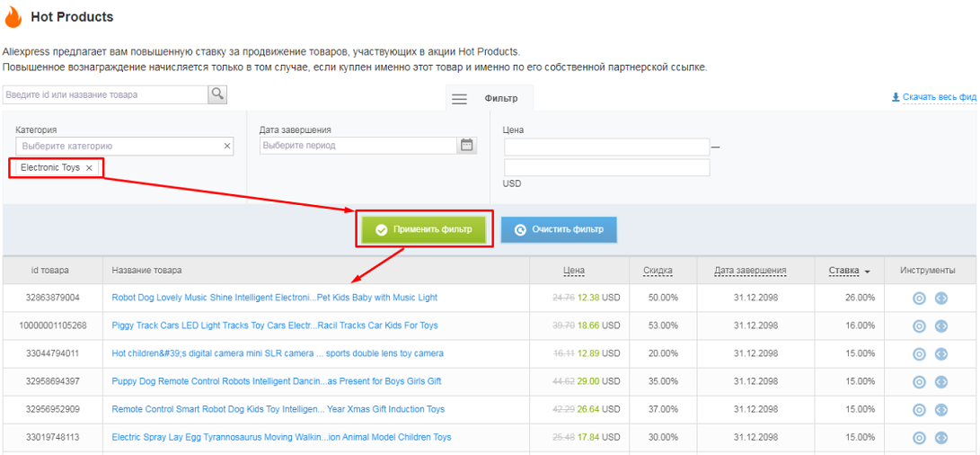Click code icon for Robot Dog Lovely row
The image size is (980, 455).
pyautogui.click(x=941, y=298)
